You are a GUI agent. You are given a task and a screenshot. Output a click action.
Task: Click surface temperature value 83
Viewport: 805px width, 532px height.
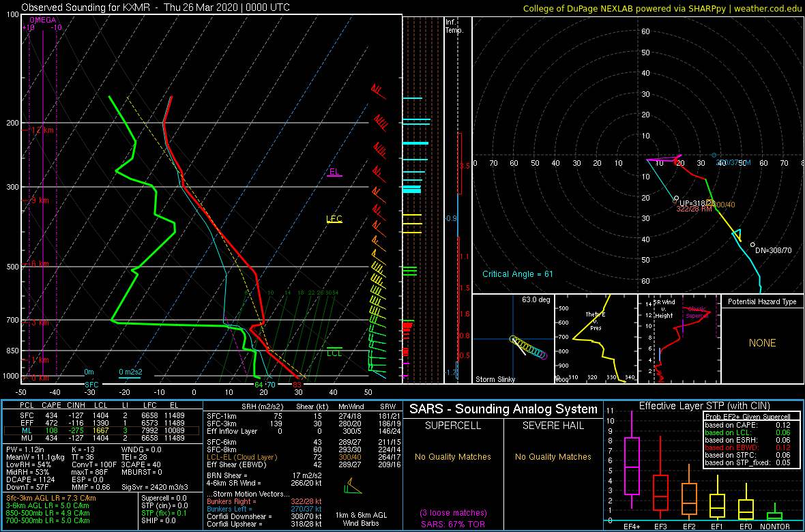click(296, 385)
